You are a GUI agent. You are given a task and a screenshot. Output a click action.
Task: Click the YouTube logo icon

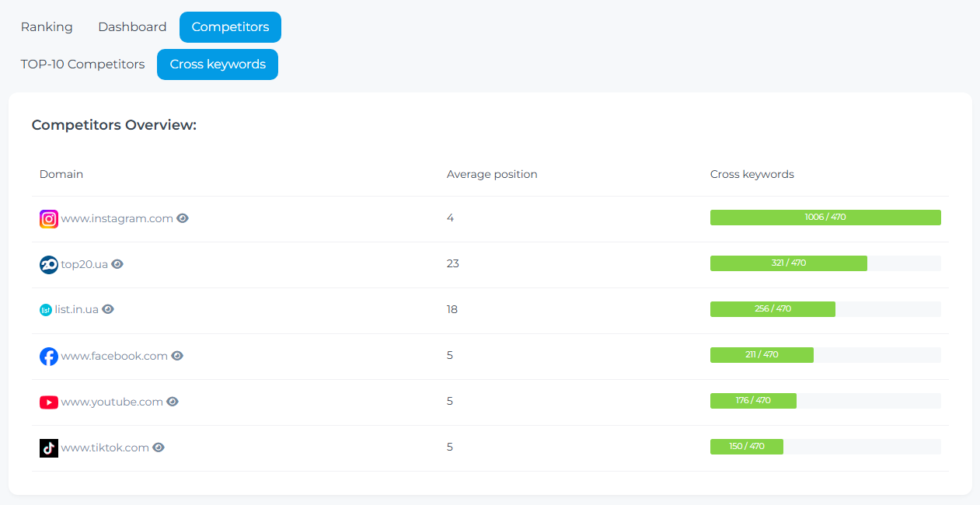click(x=49, y=402)
